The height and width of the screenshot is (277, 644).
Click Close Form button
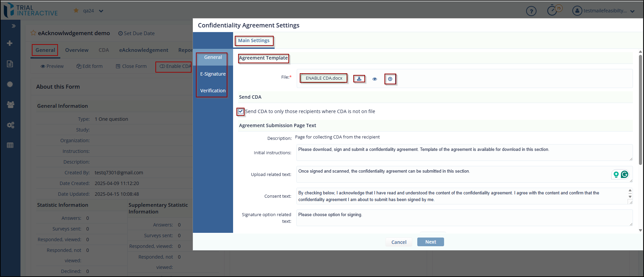131,66
